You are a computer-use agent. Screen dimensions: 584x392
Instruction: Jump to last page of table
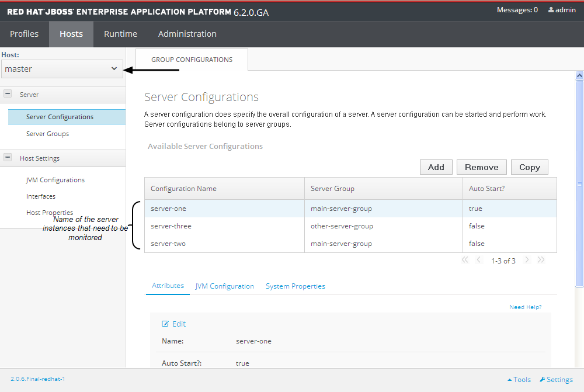click(x=541, y=260)
